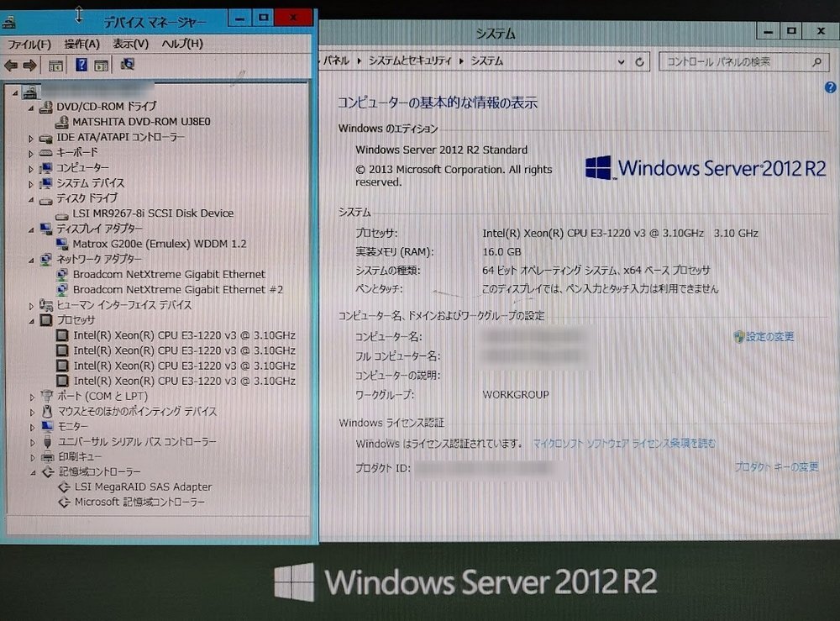Screen dimensions: 840x621
Task: Click the ポート (COM と LPT) category icon
Action: click(47, 396)
